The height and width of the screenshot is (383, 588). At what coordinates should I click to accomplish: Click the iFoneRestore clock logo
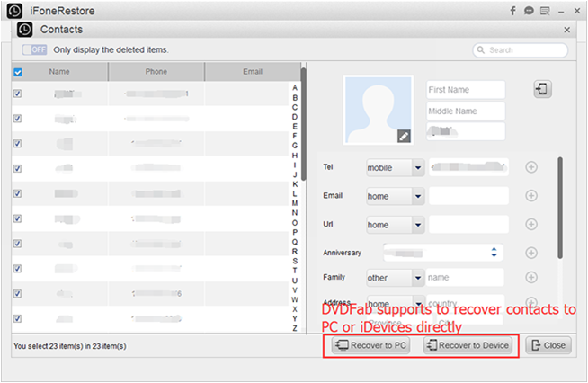14,11
